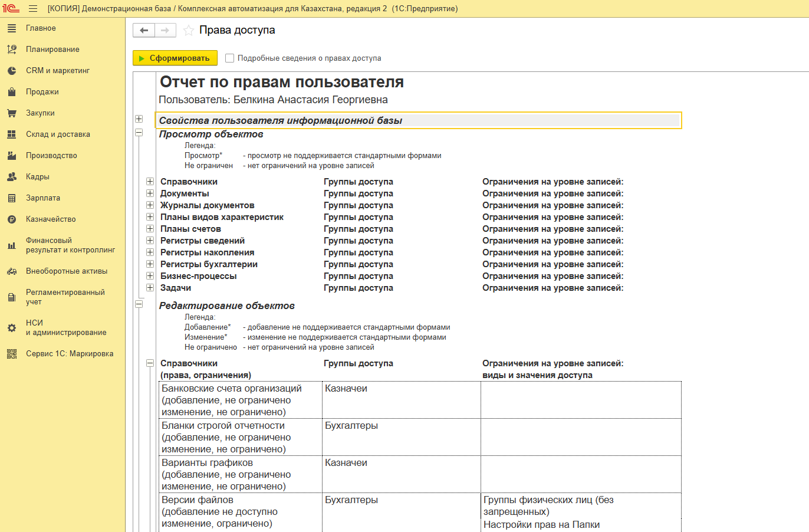Expand the Документы row in view section
This screenshot has width=809, height=532.
[x=150, y=193]
